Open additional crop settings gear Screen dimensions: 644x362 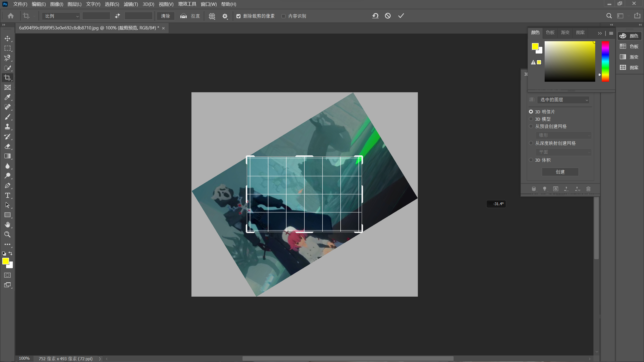point(225,16)
